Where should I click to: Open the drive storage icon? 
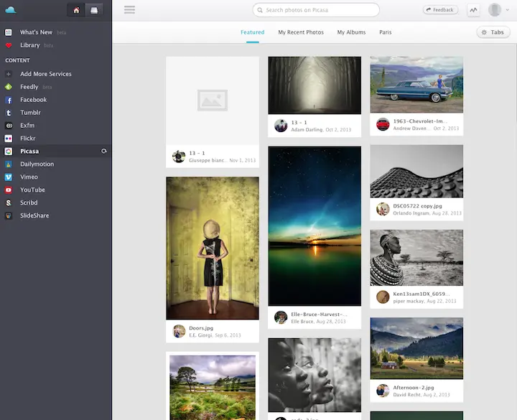click(x=94, y=10)
